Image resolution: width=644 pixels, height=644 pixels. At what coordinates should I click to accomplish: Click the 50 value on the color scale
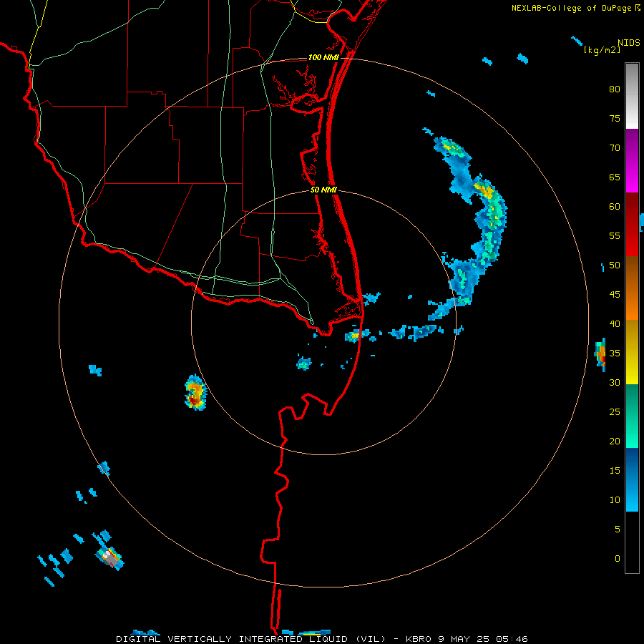point(615,265)
